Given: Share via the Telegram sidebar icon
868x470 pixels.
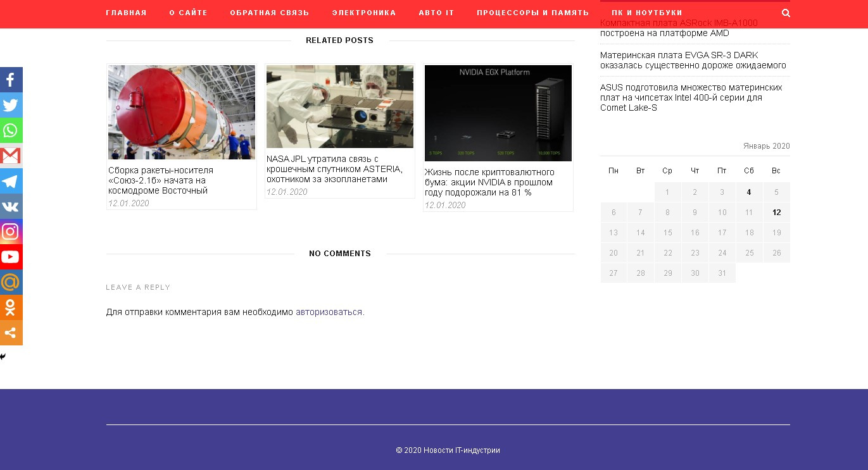Looking at the screenshot, I should [x=11, y=181].
